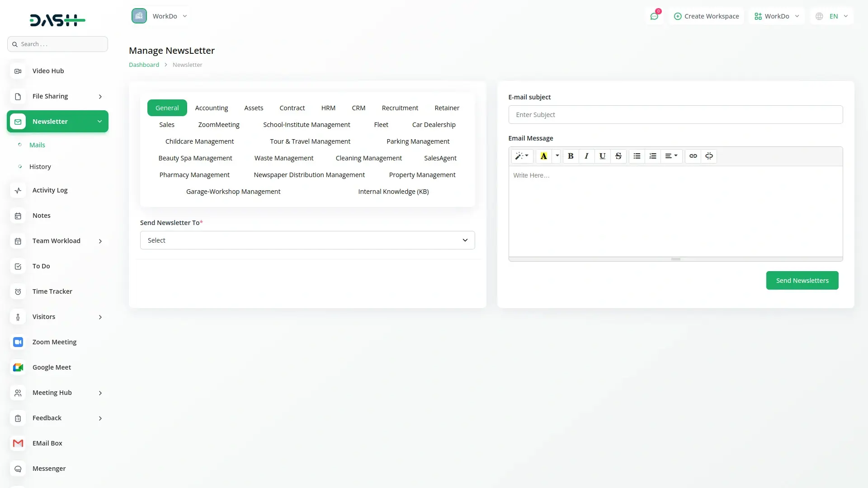Switch to the Accounting tab

[x=211, y=108]
